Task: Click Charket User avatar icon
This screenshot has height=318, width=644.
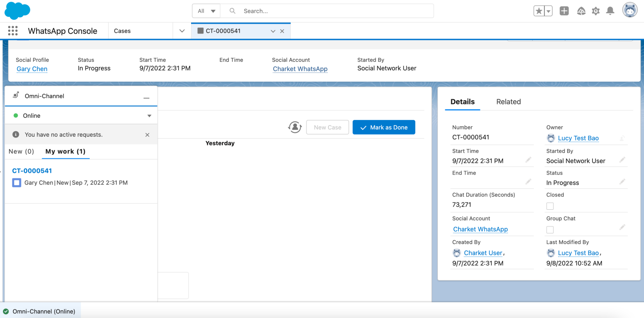Action: 457,253
